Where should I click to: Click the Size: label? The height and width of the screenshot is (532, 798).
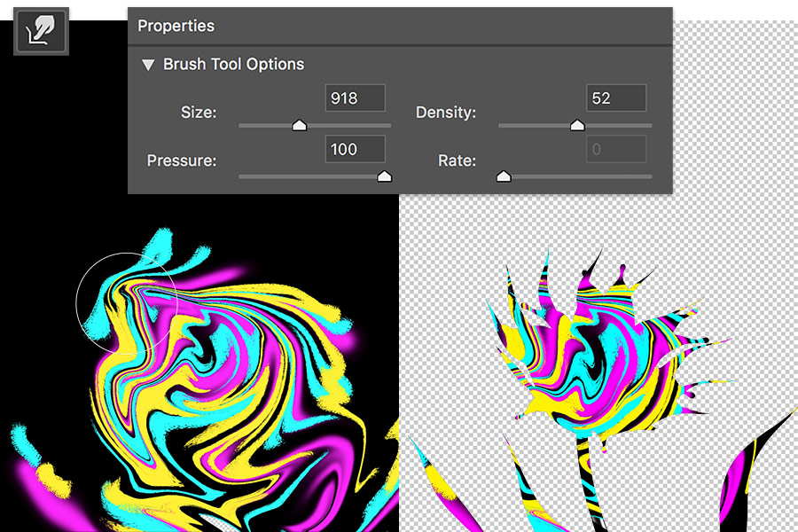(x=199, y=112)
